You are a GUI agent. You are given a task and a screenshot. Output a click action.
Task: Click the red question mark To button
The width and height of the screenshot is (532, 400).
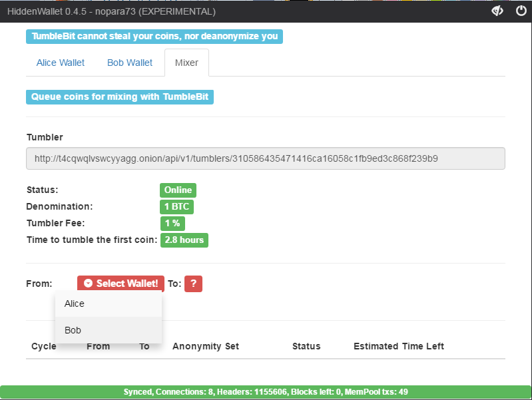click(x=193, y=284)
